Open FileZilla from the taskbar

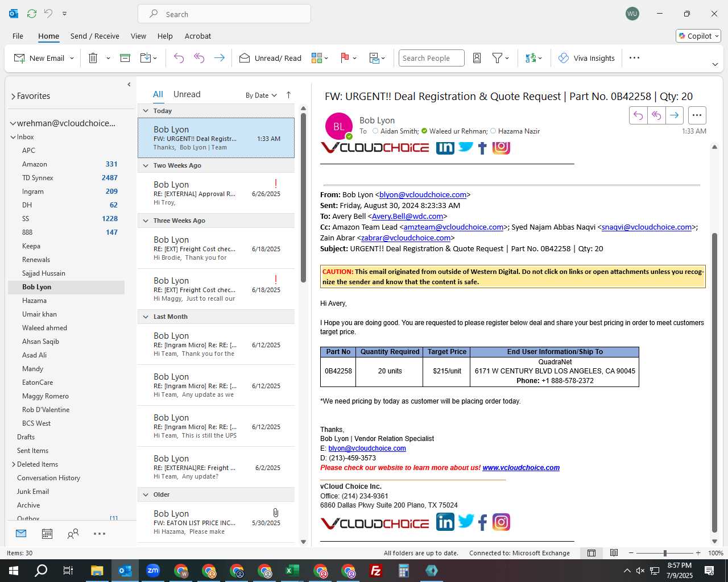[375, 571]
